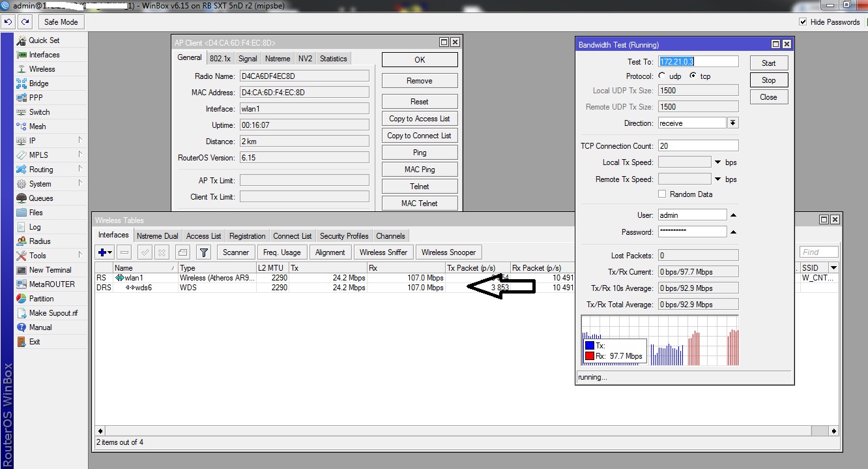This screenshot has width=868, height=469.
Task: Open Bridge in the sidebar
Action: tap(38, 83)
